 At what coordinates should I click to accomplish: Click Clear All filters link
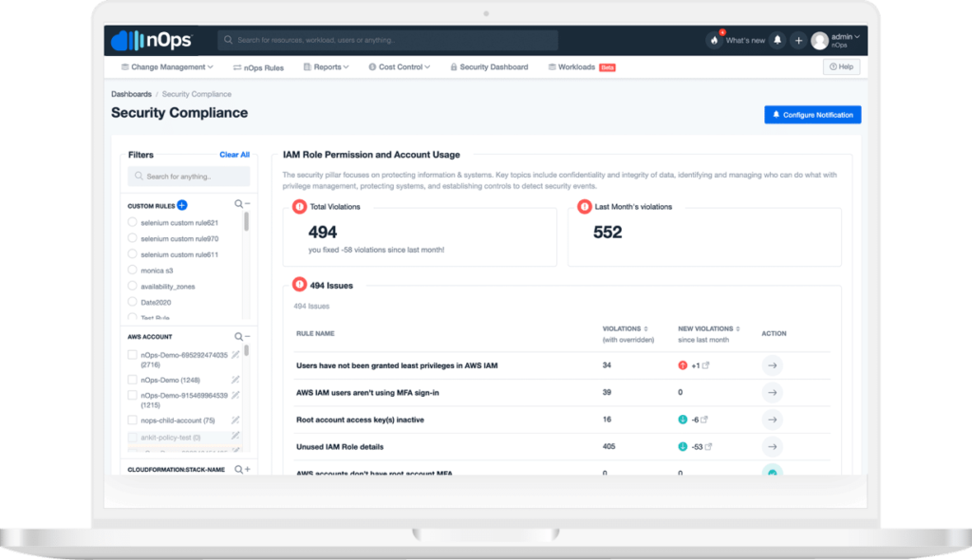point(234,155)
